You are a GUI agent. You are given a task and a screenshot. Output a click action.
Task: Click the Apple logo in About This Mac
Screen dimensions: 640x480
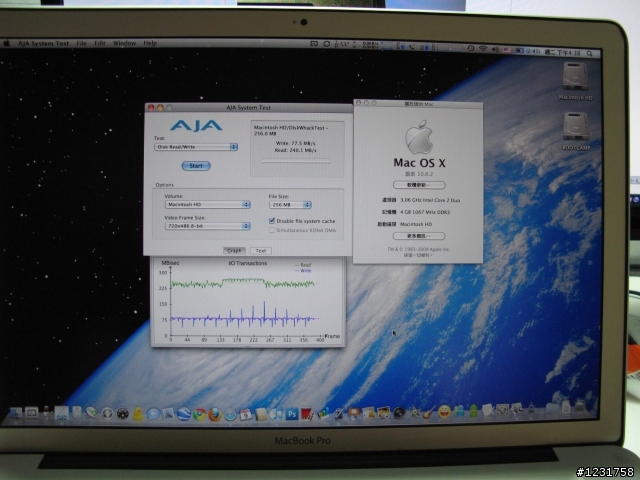click(419, 137)
